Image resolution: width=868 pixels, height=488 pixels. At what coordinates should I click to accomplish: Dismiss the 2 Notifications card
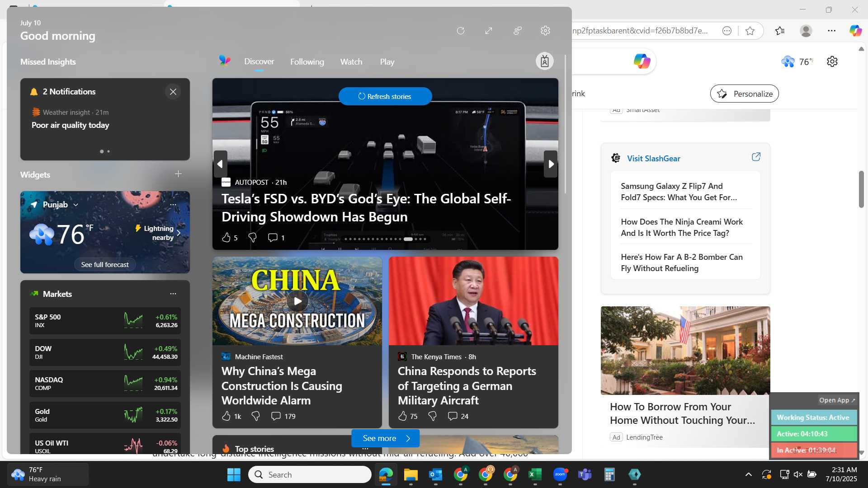[x=173, y=92]
